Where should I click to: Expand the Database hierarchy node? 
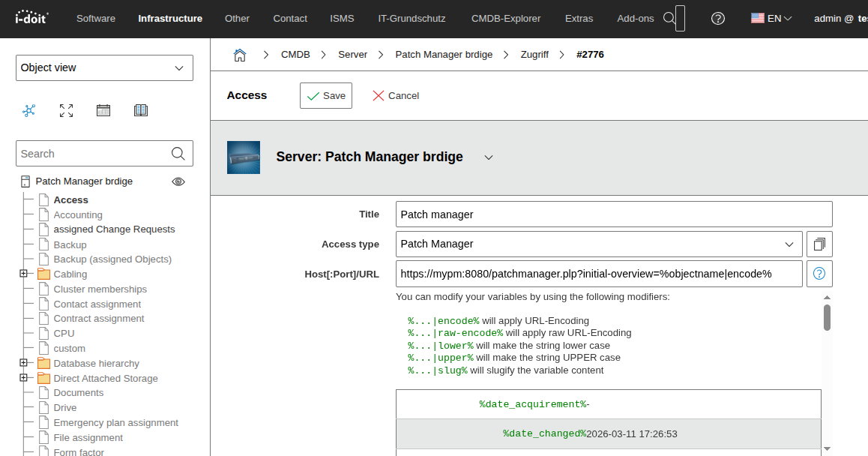[24, 363]
